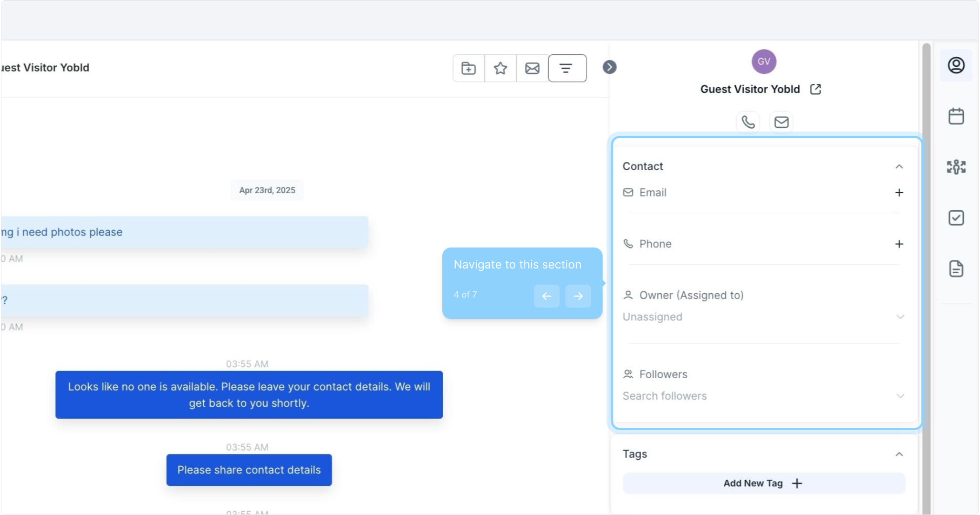Open contact profile via external link icon
This screenshot has height=515, width=980.
tap(815, 89)
